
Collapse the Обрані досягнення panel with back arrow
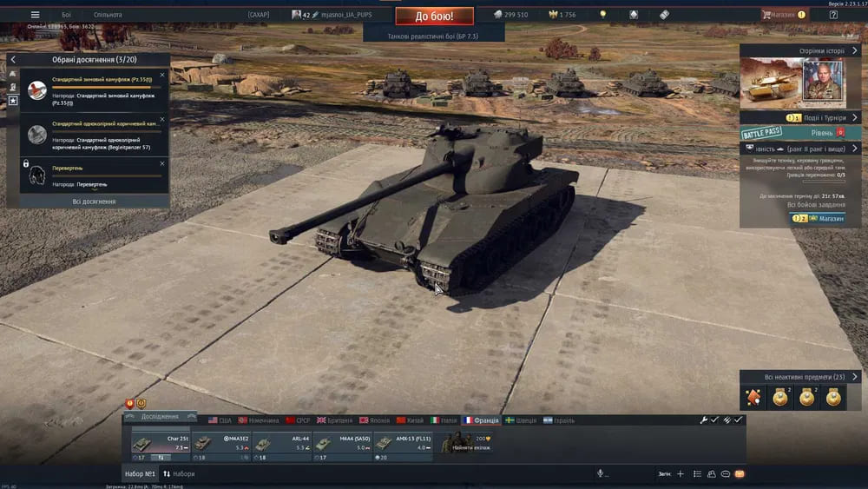pos(13,59)
